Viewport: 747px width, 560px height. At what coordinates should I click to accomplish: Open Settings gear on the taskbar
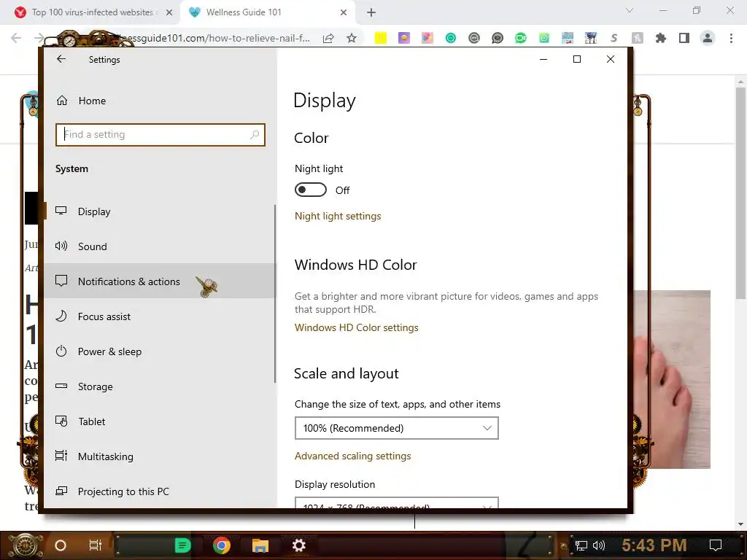coord(298,545)
